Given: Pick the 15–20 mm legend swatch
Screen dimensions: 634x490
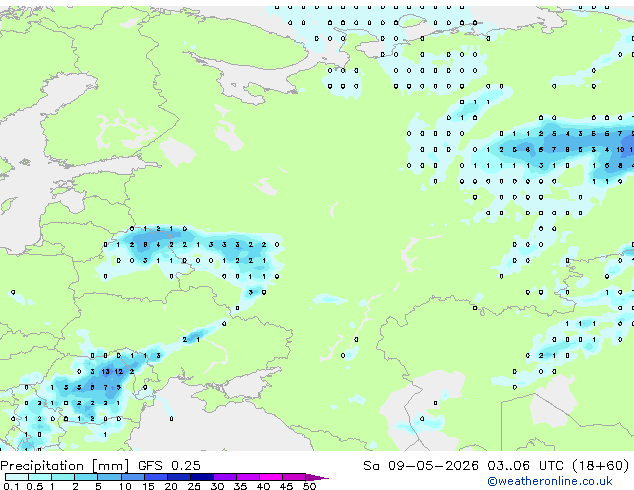Looking at the screenshot, I should tap(155, 477).
